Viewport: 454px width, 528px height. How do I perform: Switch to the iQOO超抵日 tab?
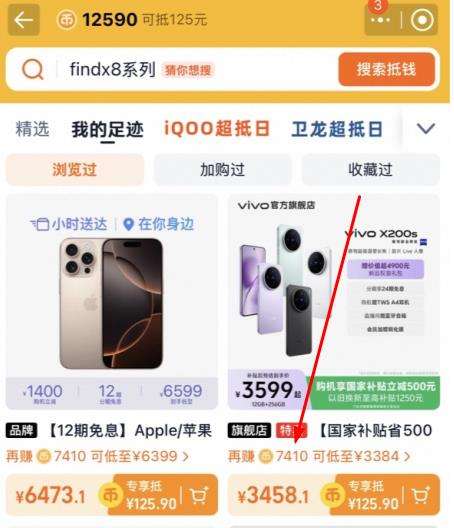pos(217,129)
